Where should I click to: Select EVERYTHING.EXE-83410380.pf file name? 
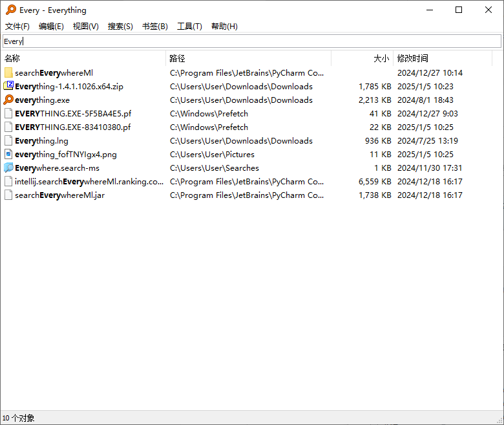click(72, 127)
